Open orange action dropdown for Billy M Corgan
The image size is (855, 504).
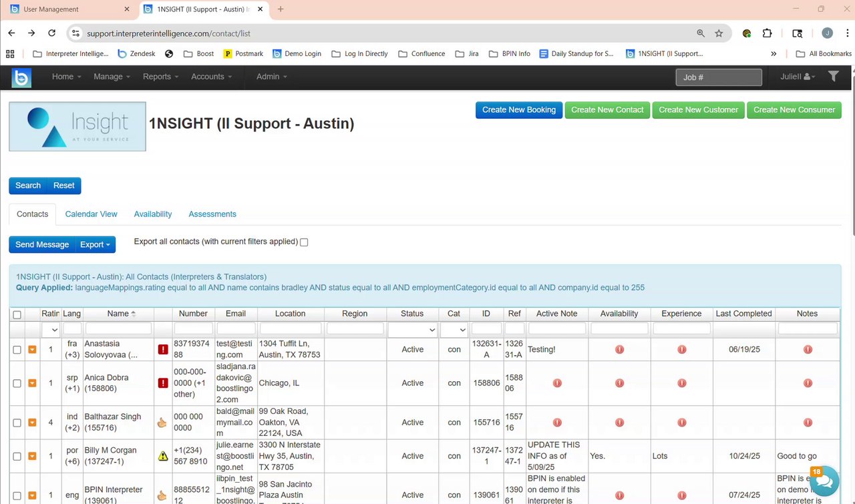[32, 457]
